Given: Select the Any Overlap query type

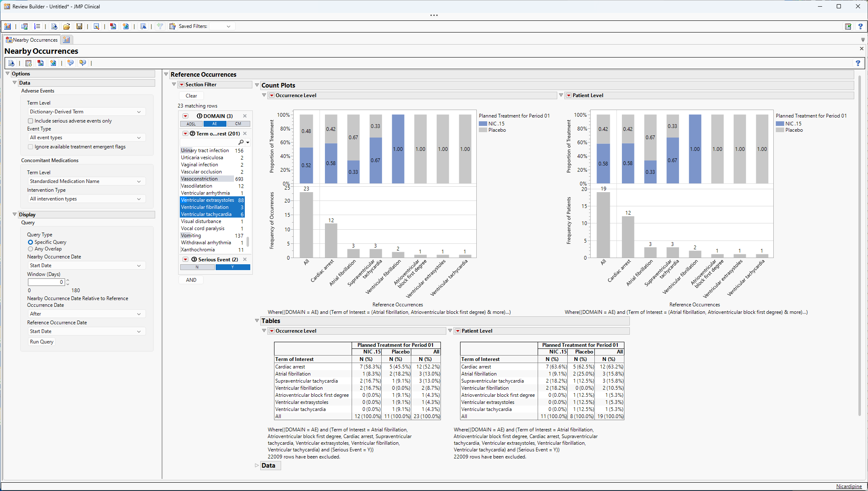Looking at the screenshot, I should pyautogui.click(x=30, y=249).
